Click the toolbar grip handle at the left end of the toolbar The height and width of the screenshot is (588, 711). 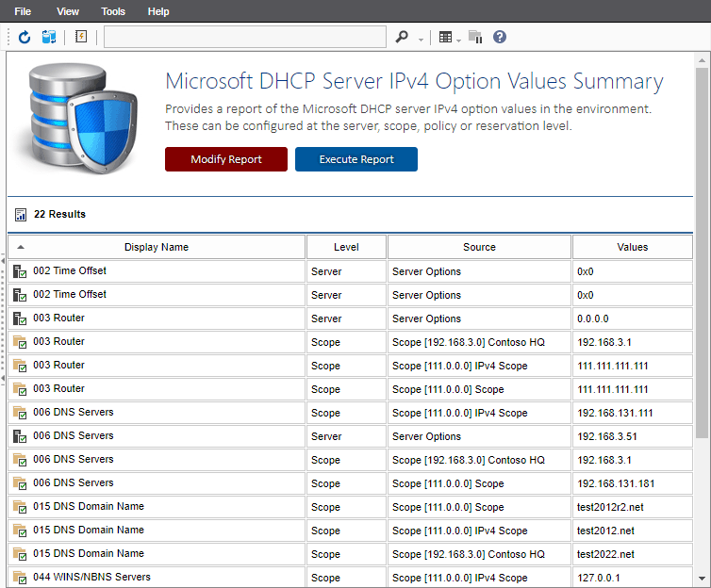click(x=8, y=37)
